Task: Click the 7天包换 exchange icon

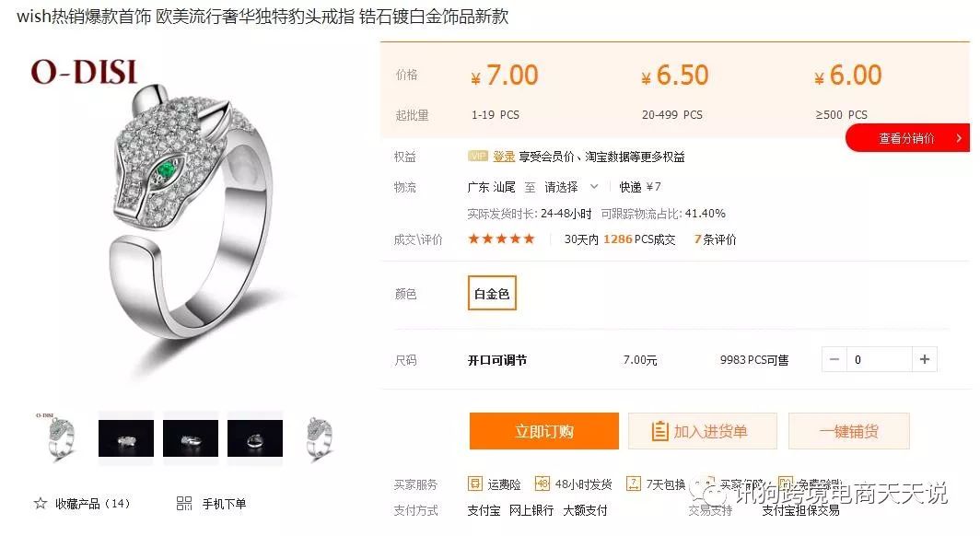Action: point(634,484)
